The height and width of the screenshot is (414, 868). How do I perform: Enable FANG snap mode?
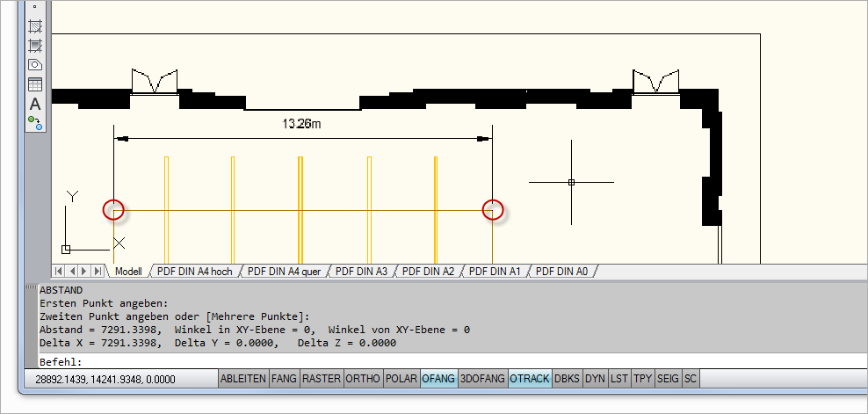tap(285, 379)
